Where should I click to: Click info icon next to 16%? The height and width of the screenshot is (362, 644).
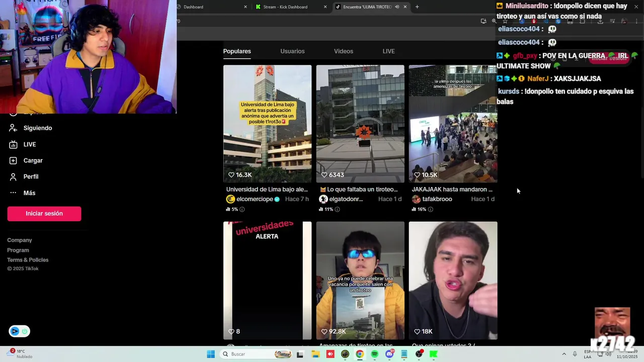[430, 209]
